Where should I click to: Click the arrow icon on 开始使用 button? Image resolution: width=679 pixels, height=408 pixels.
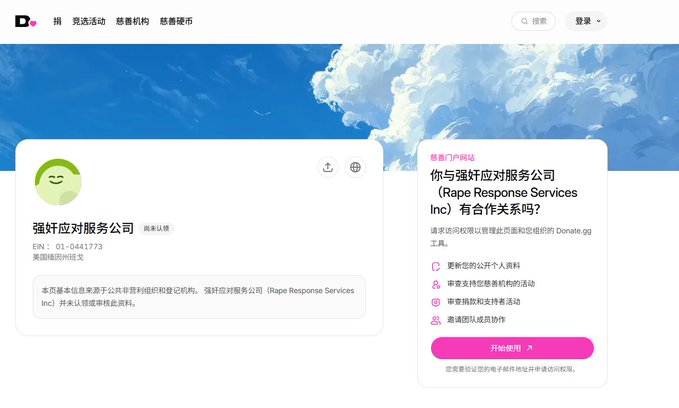pos(529,348)
